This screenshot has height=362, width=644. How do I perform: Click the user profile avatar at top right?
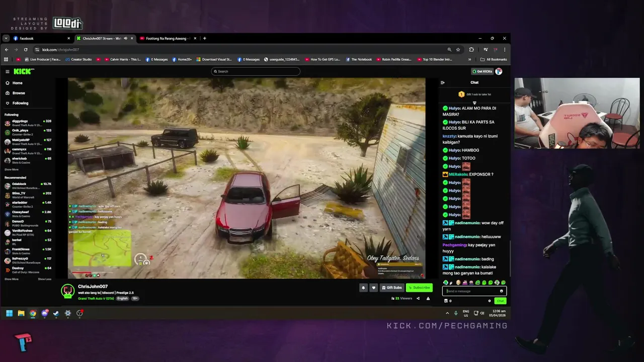click(499, 71)
